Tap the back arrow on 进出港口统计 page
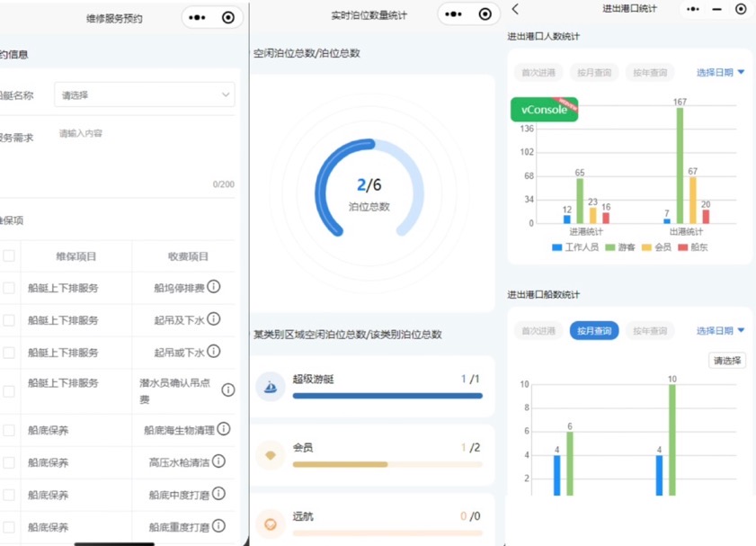756x546 pixels. [x=515, y=9]
